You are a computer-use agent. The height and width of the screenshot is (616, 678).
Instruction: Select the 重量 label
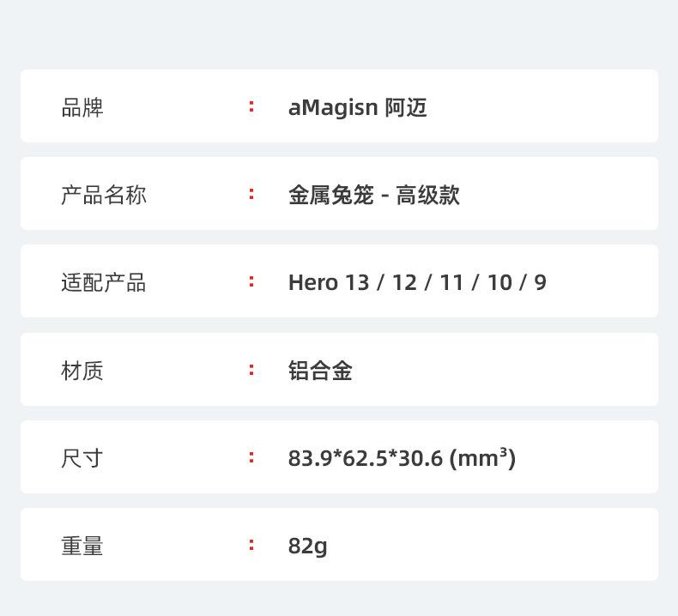[82, 546]
